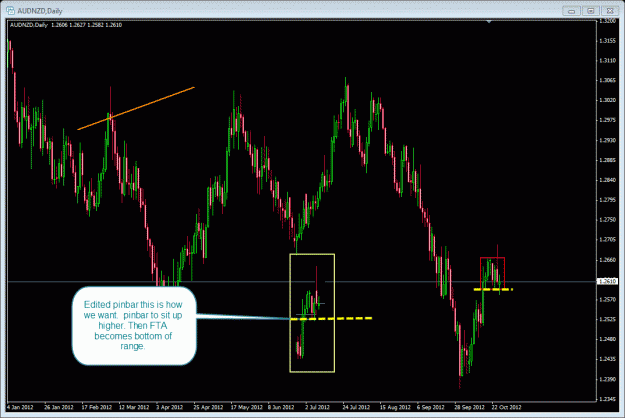
Task: Click the 1.2435 price axis label
Action: (x=607, y=359)
